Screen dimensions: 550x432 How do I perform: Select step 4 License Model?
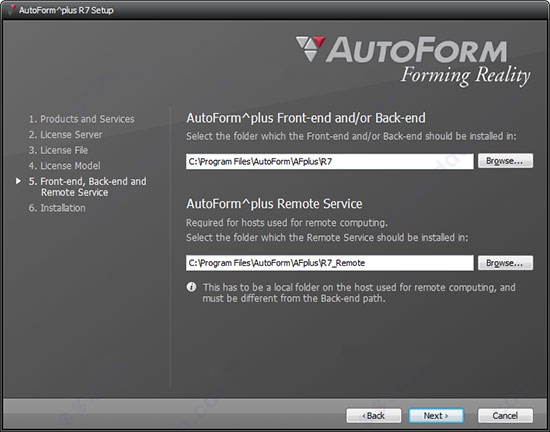[65, 166]
